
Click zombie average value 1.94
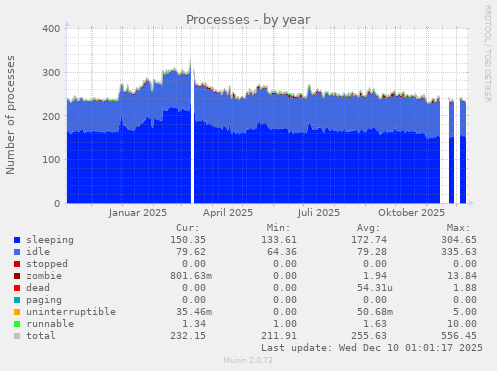pyautogui.click(x=375, y=276)
